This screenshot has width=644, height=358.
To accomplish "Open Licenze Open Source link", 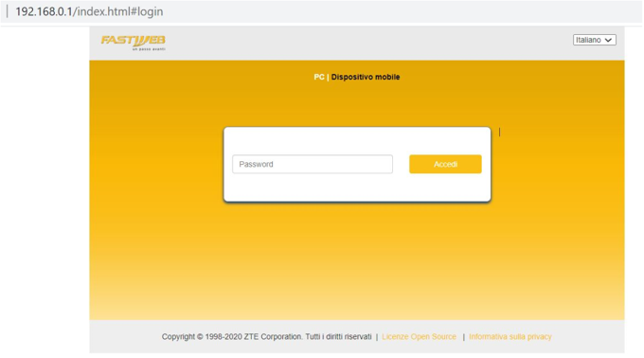I will [419, 336].
